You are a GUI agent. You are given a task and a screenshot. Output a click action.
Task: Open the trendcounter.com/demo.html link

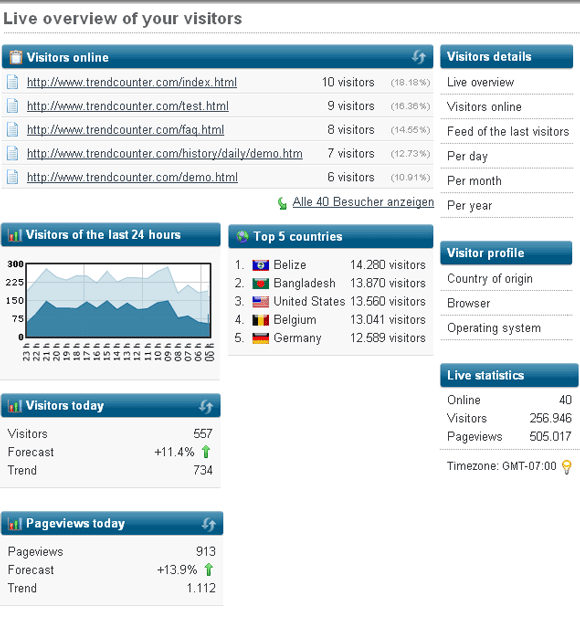(133, 177)
